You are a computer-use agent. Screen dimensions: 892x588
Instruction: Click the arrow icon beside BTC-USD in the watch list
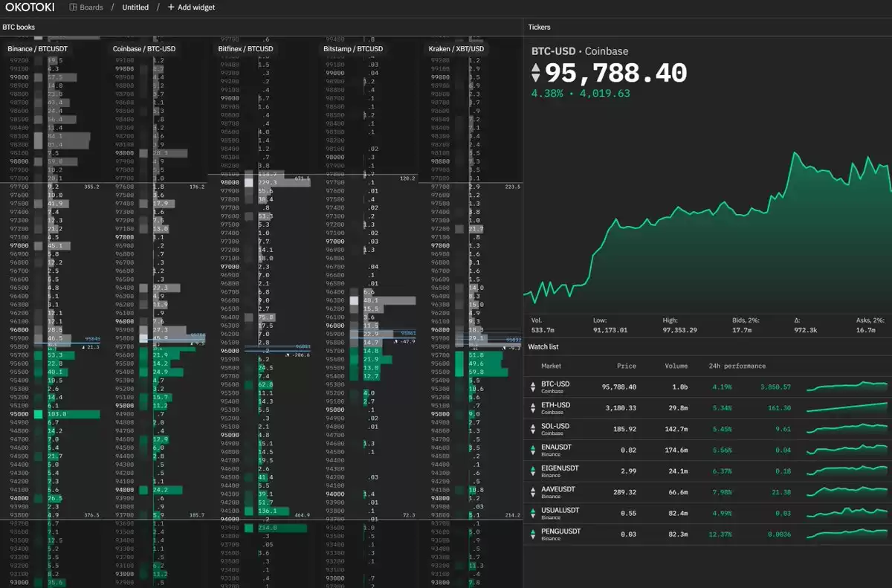click(x=532, y=387)
